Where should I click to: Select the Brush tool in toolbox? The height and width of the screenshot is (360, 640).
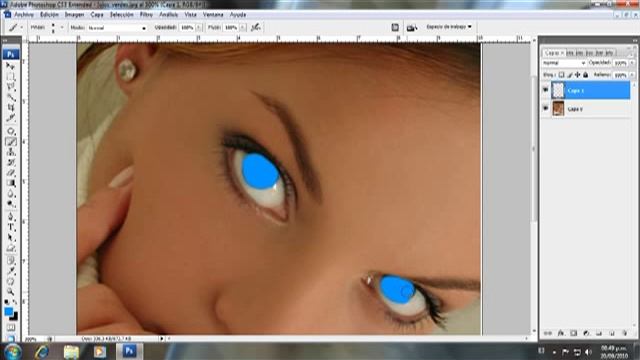point(11,142)
